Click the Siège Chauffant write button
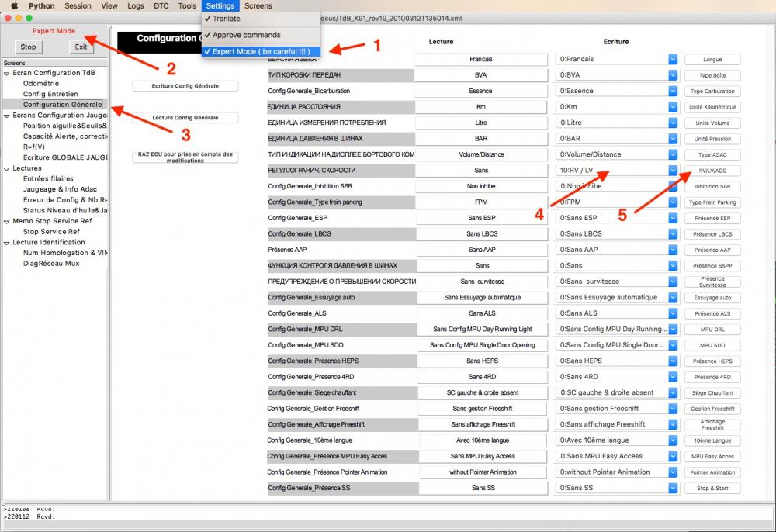The width and height of the screenshot is (776, 532). [712, 393]
